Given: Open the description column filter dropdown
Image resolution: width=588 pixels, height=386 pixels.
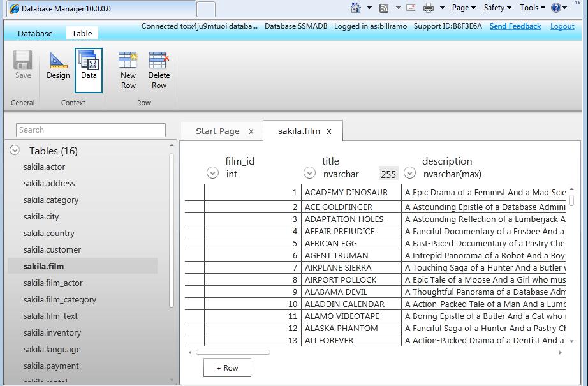Looking at the screenshot, I should pyautogui.click(x=409, y=172).
